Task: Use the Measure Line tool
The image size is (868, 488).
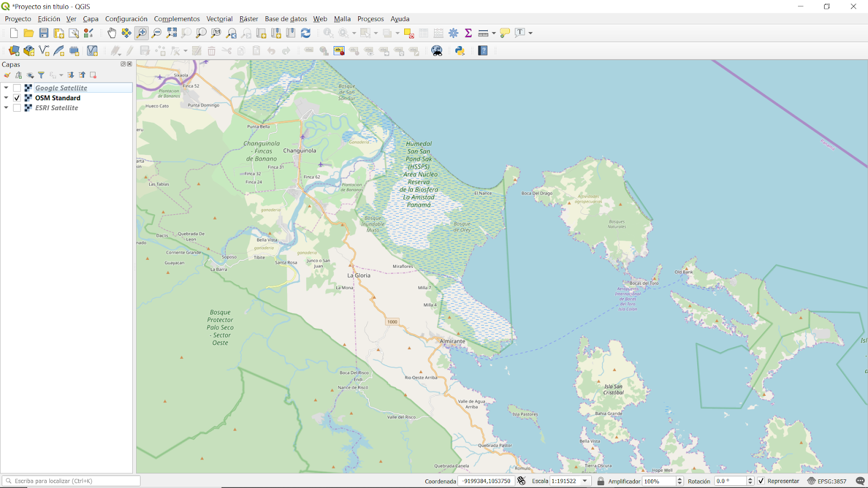Action: (483, 33)
